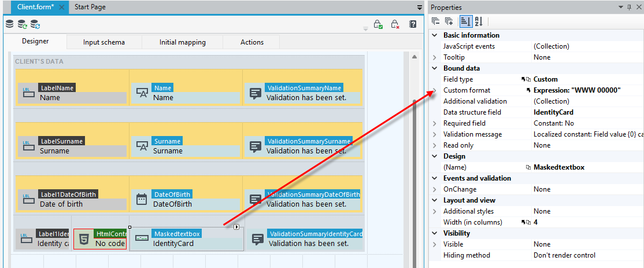
Task: Open the Maskedtextbox smart tag arrow
Action: click(x=236, y=227)
